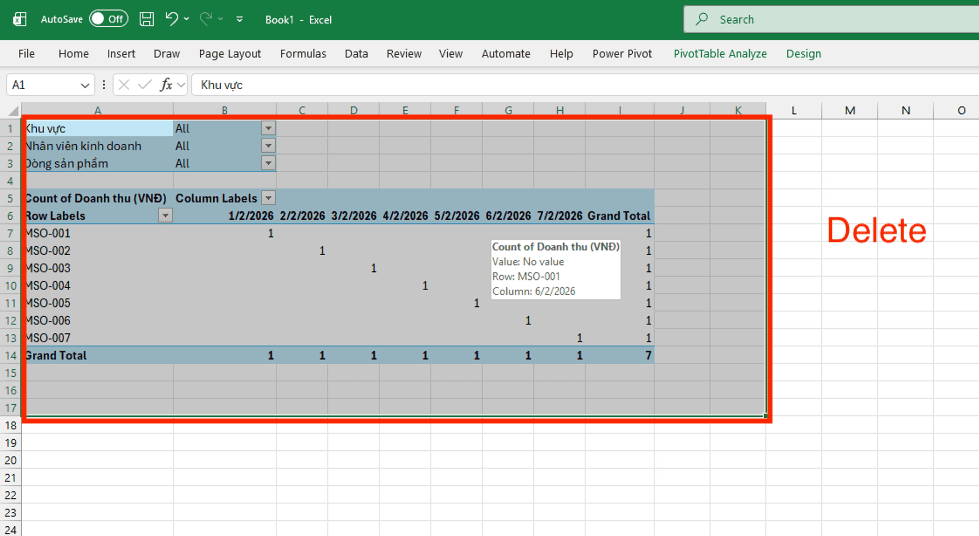
Task: Select the Khu vực cell
Action: [x=98, y=128]
